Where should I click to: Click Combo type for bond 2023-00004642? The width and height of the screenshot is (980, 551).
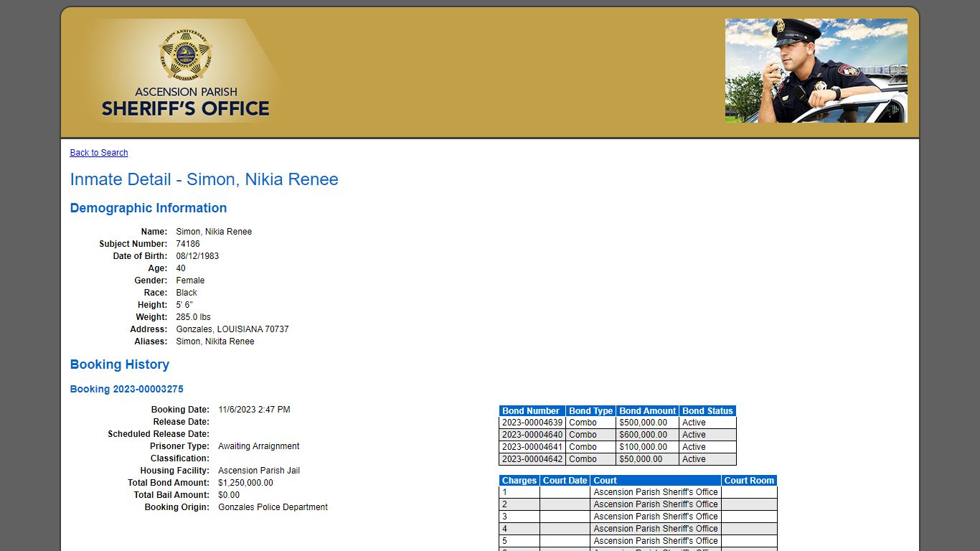click(591, 459)
